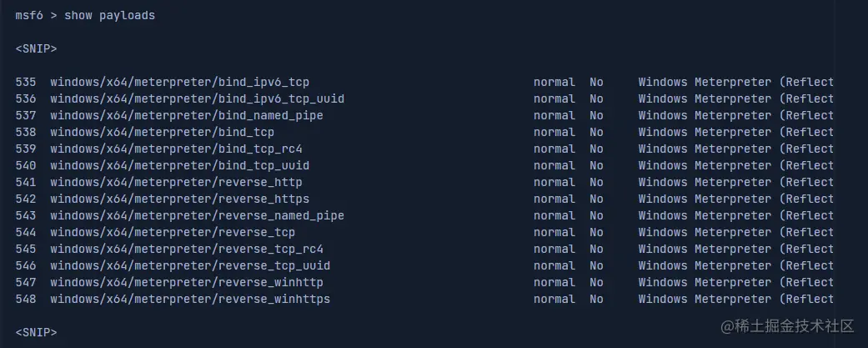Image resolution: width=868 pixels, height=348 pixels.
Task: Select the reverse_https payload name
Action: click(x=179, y=199)
